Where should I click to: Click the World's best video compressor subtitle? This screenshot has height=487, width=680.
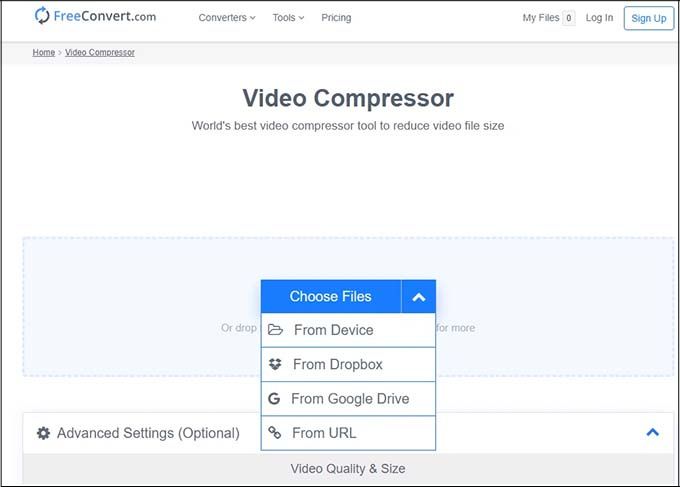[348, 126]
